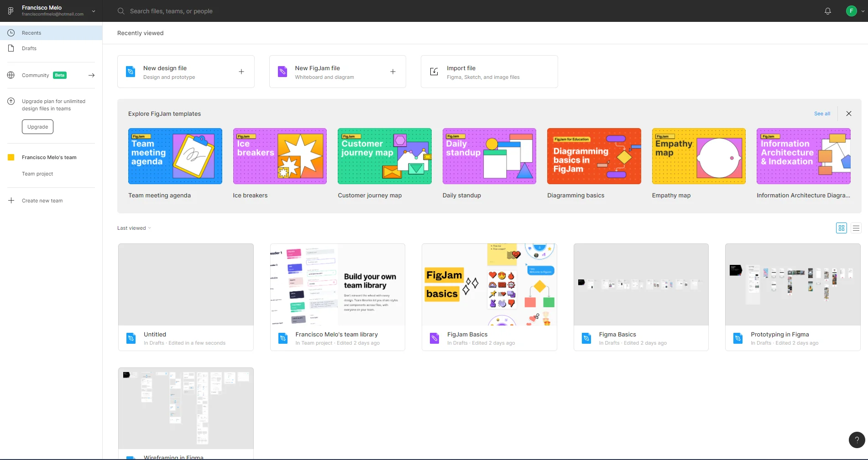Expand the Francisco Melo account dropdown
Screen dimensions: 868x460
tap(94, 11)
